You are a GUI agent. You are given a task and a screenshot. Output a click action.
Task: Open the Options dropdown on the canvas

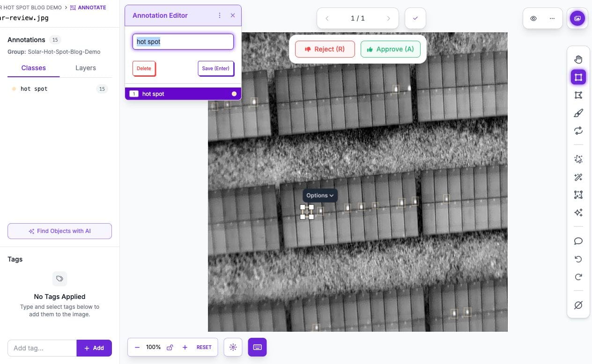(x=320, y=196)
